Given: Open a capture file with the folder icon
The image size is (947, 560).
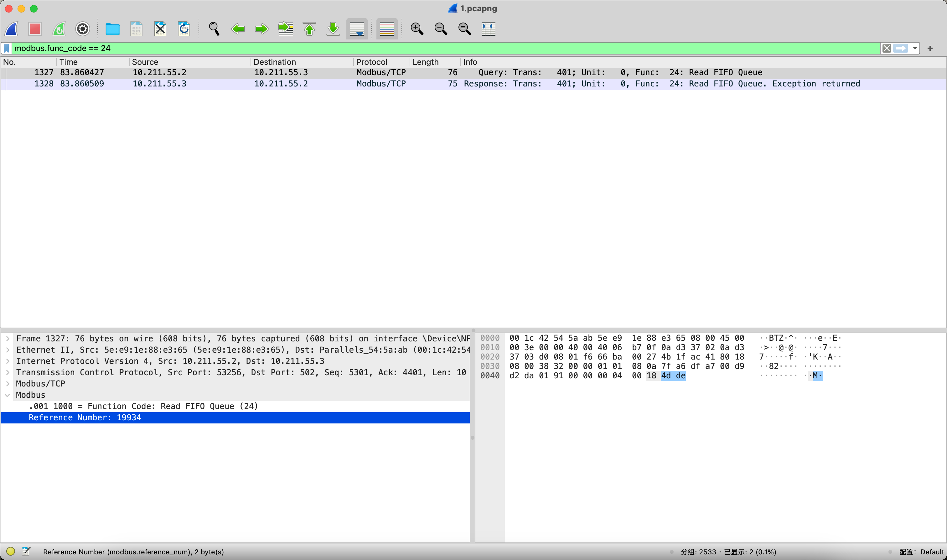Looking at the screenshot, I should point(112,29).
